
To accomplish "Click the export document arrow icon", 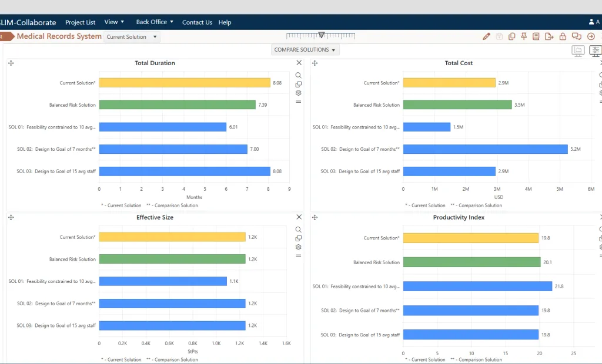I will (x=549, y=36).
